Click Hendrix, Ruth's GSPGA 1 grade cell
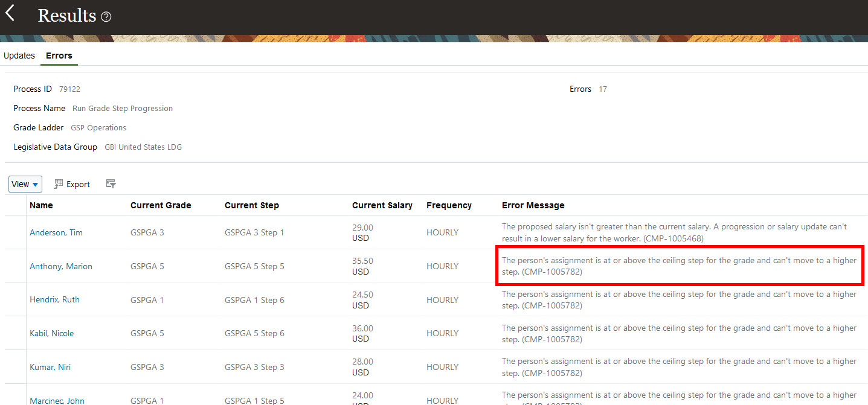868x405 pixels. 147,300
